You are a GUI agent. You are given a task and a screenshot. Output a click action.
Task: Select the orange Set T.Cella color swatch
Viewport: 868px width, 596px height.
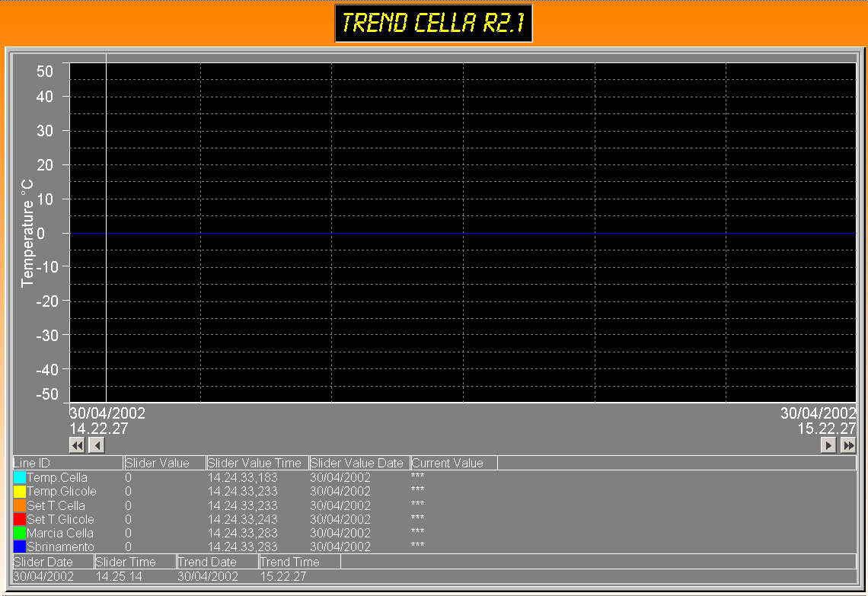pyautogui.click(x=19, y=505)
